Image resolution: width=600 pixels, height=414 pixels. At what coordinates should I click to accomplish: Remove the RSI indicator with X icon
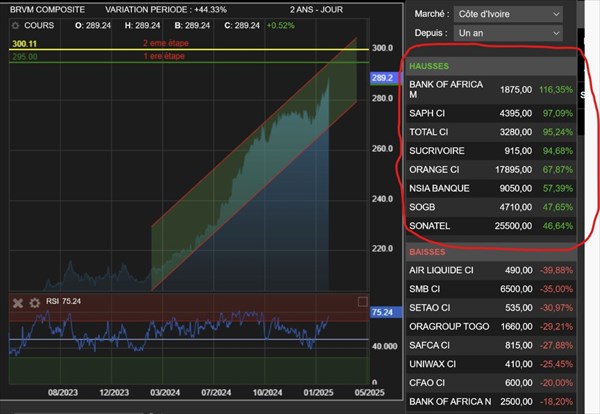[x=18, y=303]
